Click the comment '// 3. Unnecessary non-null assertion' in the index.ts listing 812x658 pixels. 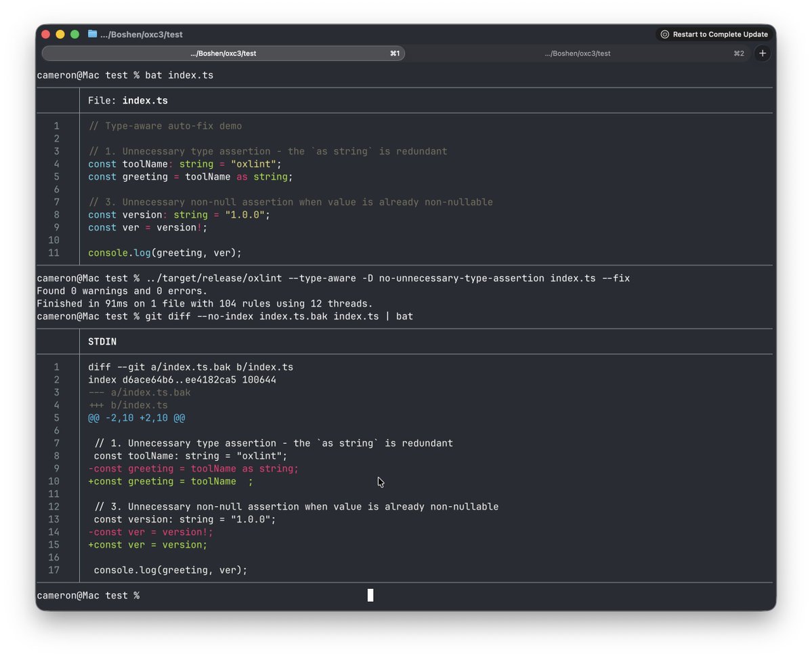(x=291, y=202)
